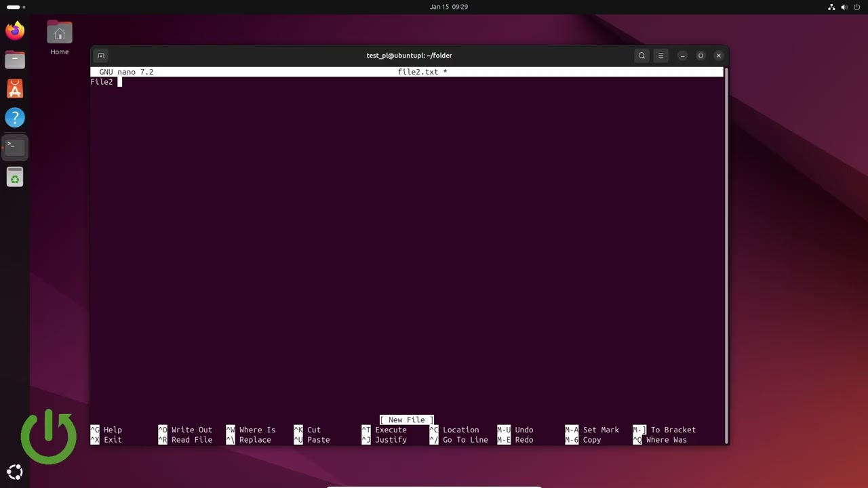This screenshot has width=868, height=488.
Task: Click the ^\ Replace shortcut label
Action: [248, 440]
